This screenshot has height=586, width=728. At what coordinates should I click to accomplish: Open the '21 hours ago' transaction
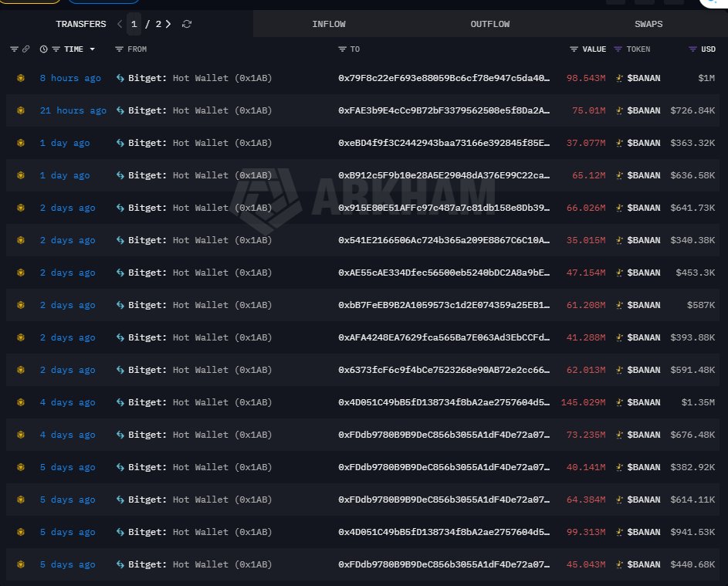73,110
